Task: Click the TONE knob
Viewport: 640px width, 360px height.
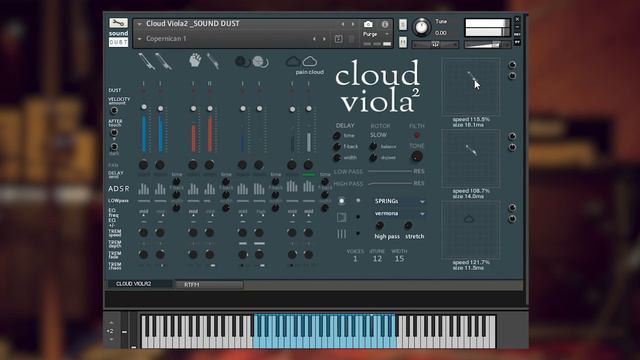Action: [416, 156]
